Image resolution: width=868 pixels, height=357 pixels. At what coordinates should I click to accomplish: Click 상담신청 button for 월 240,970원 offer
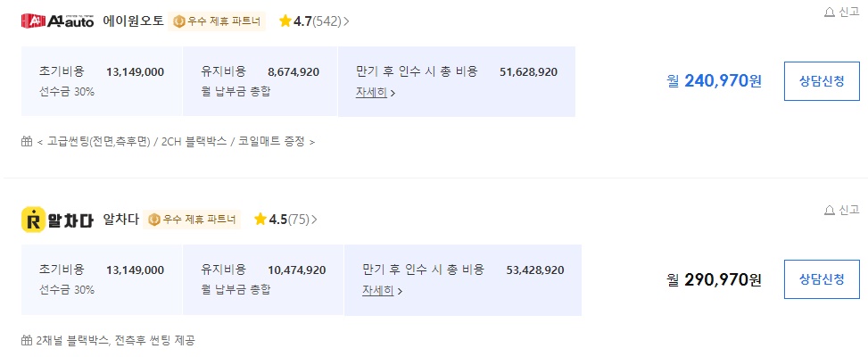point(822,81)
